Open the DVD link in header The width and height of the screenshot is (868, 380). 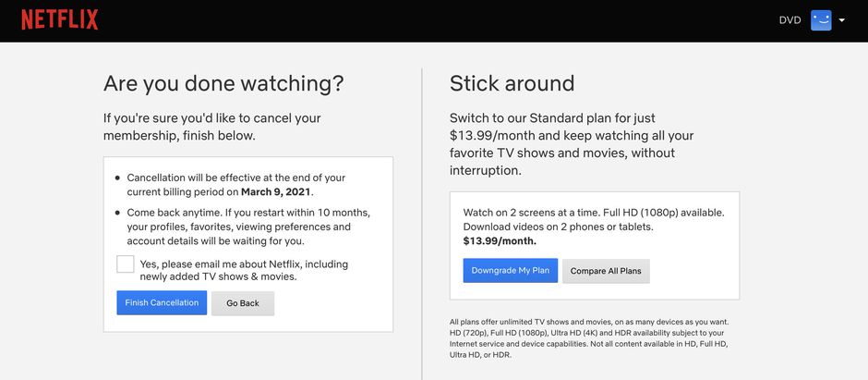coord(790,20)
